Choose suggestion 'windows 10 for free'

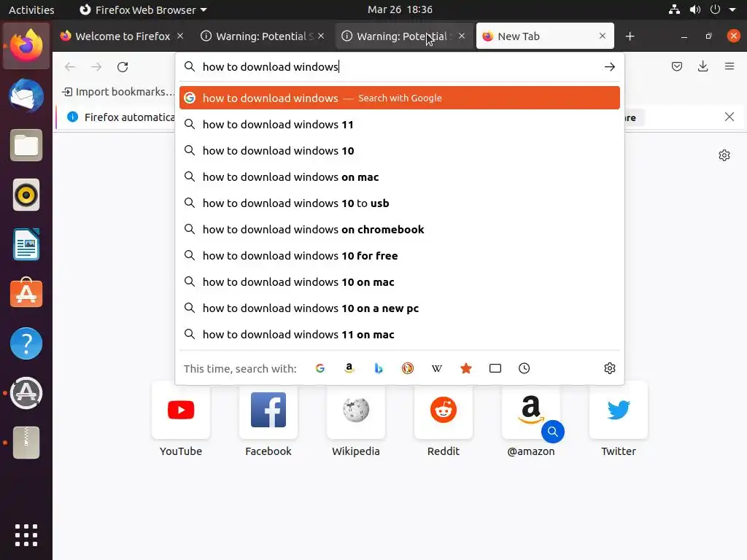(400, 255)
